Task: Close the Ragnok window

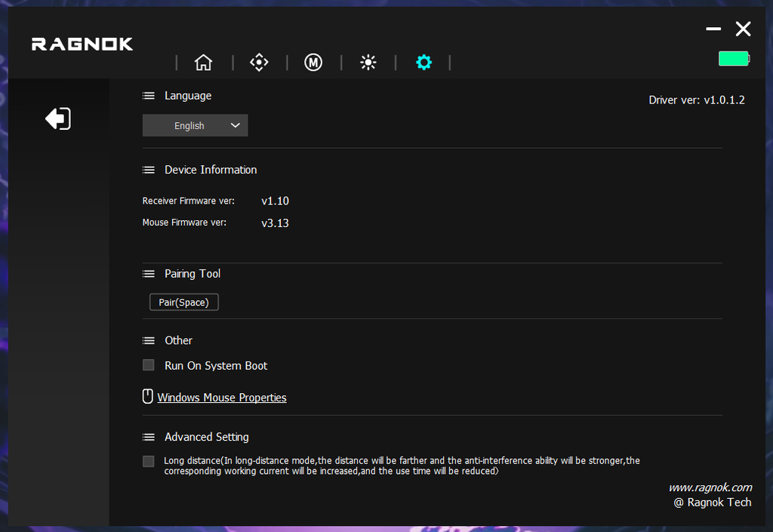Action: tap(744, 29)
